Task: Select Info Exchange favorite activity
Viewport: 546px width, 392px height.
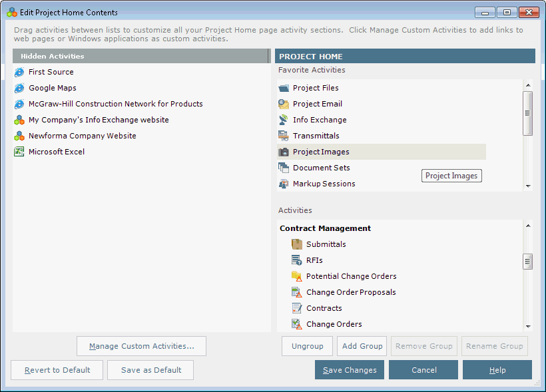Action: tap(320, 120)
